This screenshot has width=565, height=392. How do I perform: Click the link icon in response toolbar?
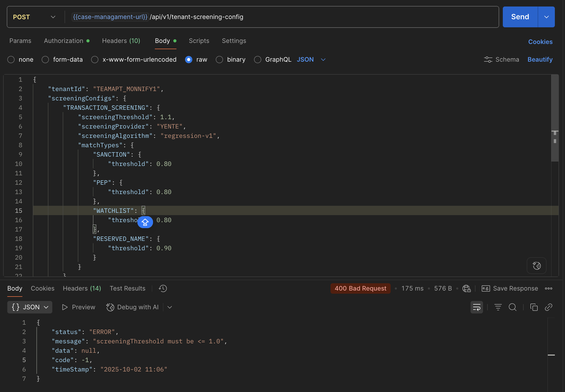click(x=548, y=307)
